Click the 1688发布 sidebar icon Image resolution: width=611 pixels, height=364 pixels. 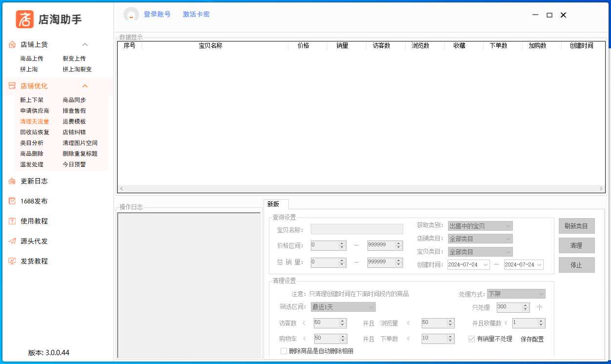pos(12,201)
